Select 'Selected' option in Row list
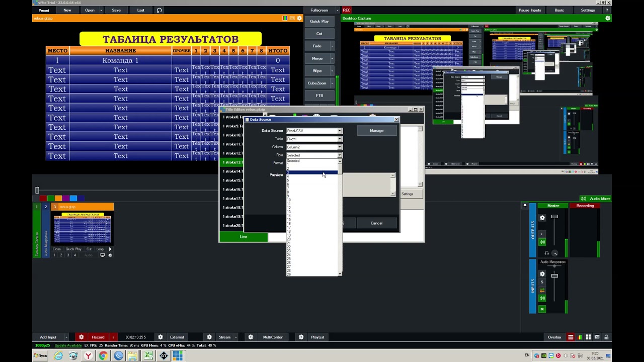The width and height of the screenshot is (644, 362). 312,161
